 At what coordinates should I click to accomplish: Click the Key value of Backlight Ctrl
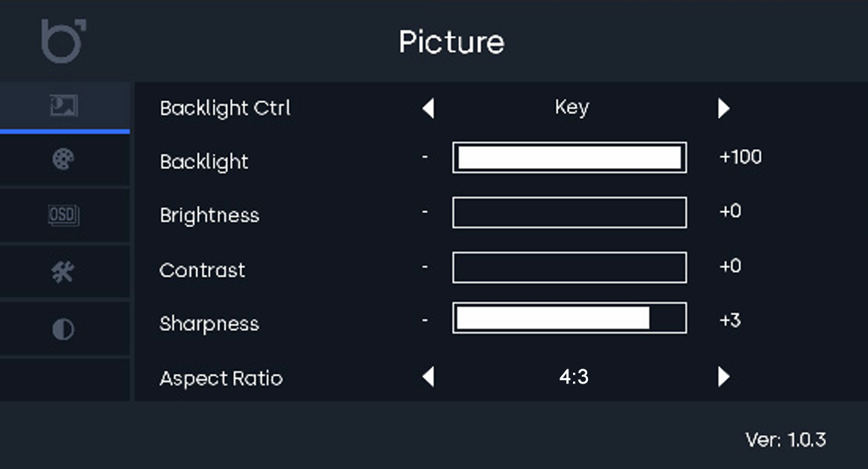[572, 108]
